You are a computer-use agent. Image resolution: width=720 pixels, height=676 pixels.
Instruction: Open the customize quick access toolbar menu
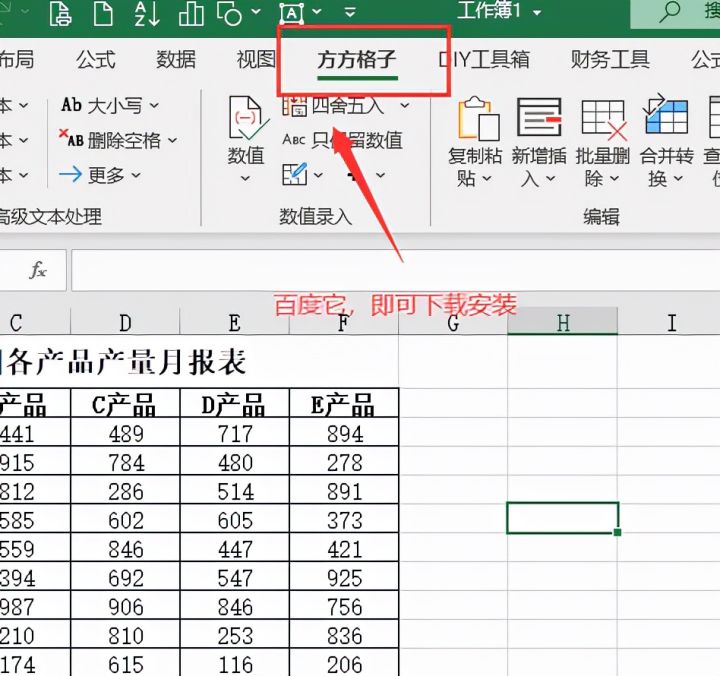(350, 11)
